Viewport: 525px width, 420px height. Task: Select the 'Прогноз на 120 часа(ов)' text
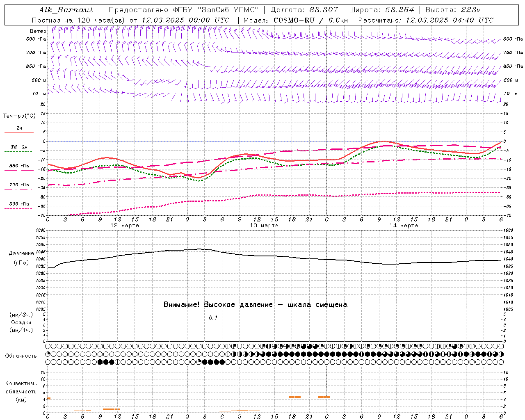click(x=79, y=20)
